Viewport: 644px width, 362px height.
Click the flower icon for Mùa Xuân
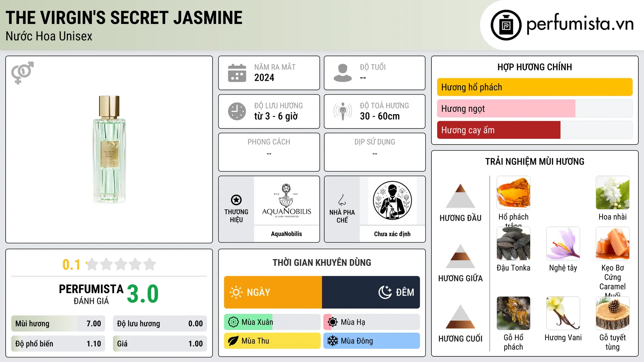click(233, 322)
